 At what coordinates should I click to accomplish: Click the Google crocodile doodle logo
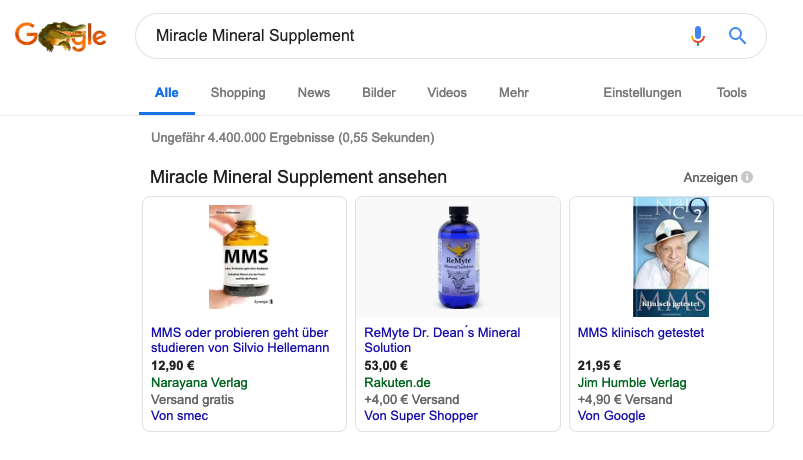tap(60, 36)
